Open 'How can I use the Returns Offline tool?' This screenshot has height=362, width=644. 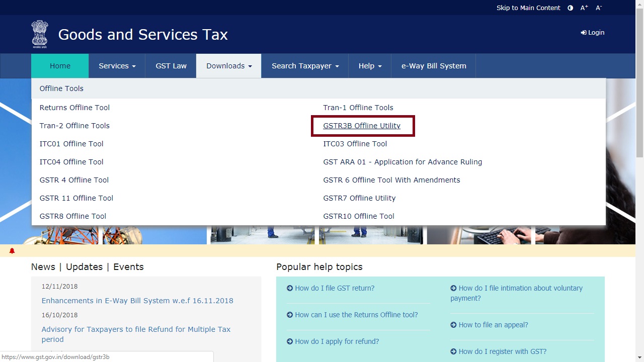click(356, 315)
